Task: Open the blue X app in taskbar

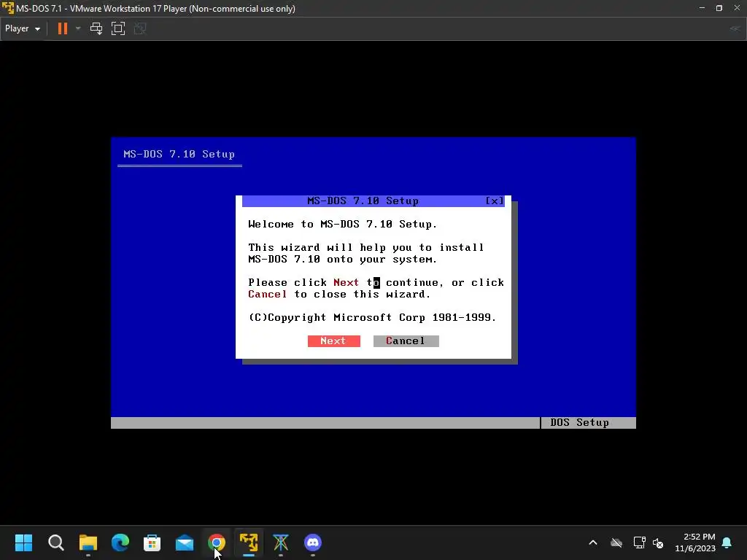Action: point(281,542)
